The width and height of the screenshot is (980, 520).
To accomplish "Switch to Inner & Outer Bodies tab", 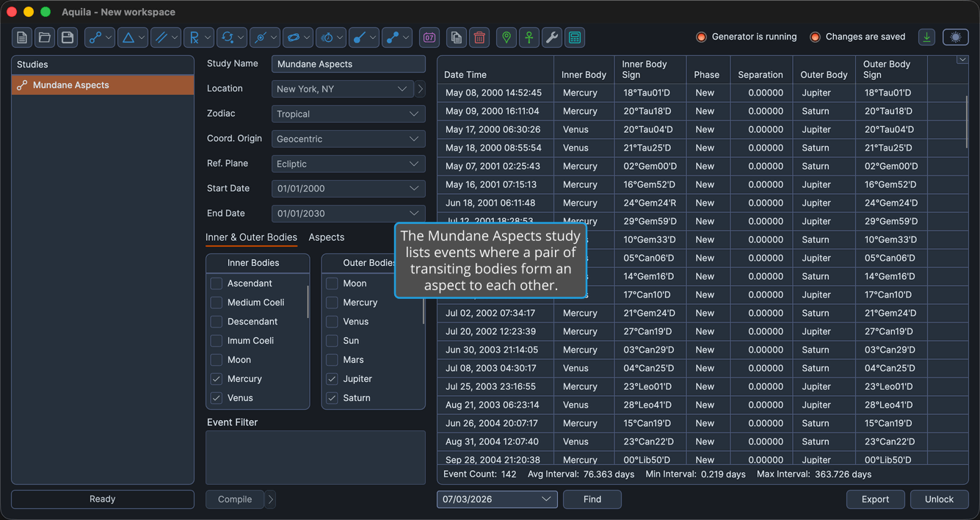I will (x=251, y=237).
